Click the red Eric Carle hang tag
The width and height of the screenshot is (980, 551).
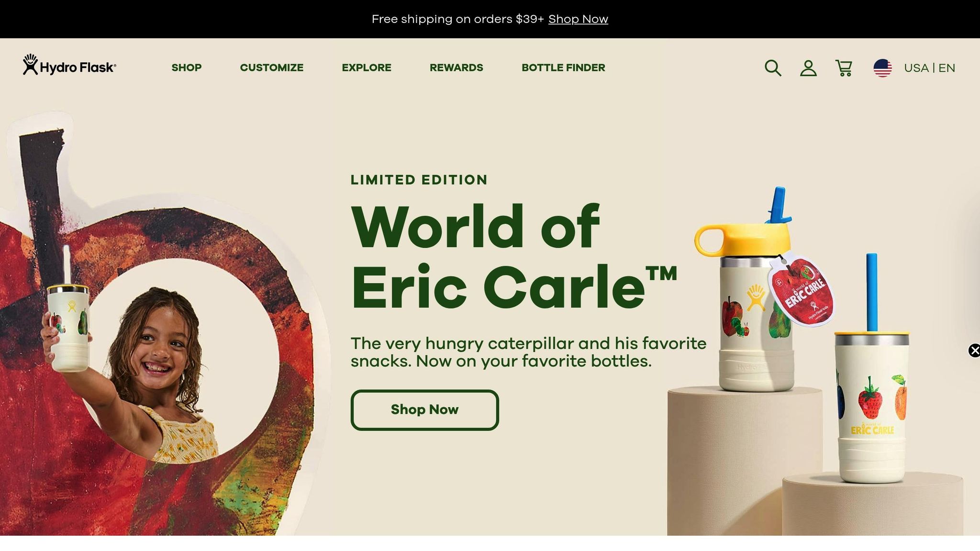pyautogui.click(x=802, y=289)
